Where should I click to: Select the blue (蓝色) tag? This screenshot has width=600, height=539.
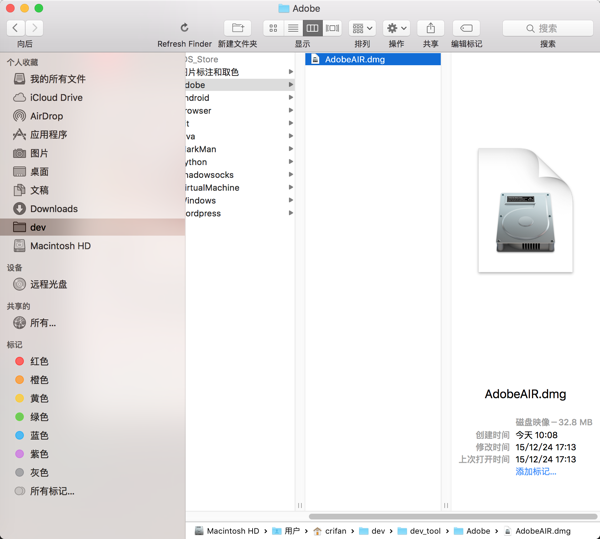[x=92, y=435]
